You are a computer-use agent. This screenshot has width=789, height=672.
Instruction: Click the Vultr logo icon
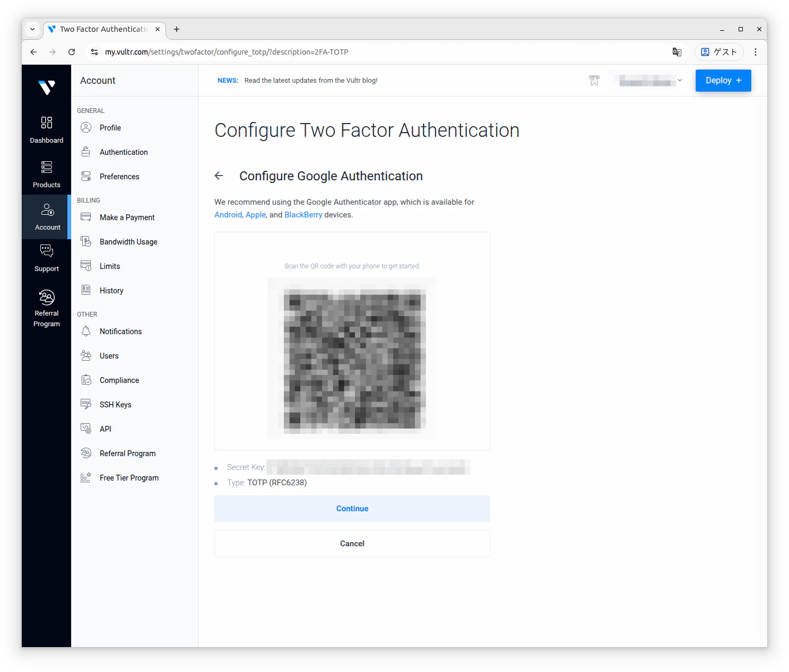coord(47,87)
